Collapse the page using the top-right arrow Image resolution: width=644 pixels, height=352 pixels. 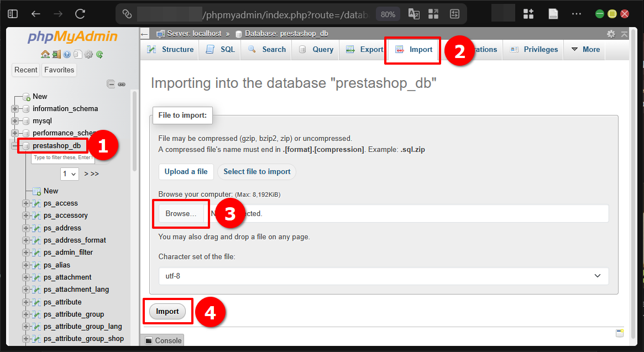(x=624, y=33)
